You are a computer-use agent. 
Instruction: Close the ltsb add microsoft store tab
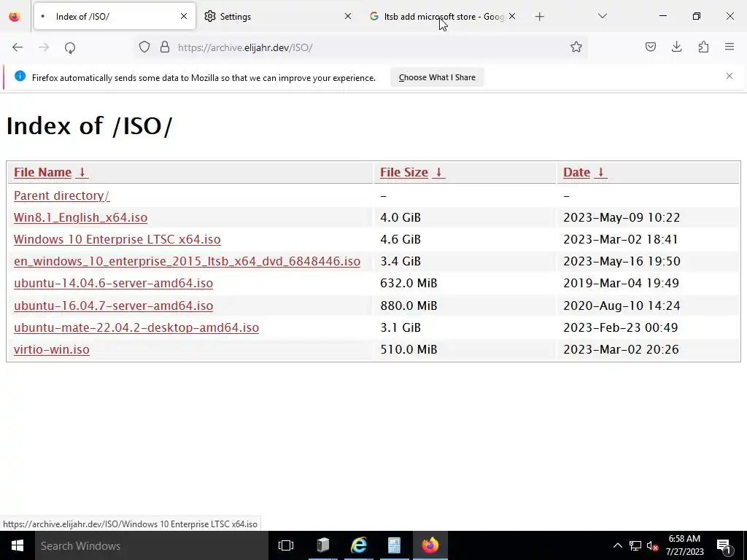pyautogui.click(x=512, y=17)
